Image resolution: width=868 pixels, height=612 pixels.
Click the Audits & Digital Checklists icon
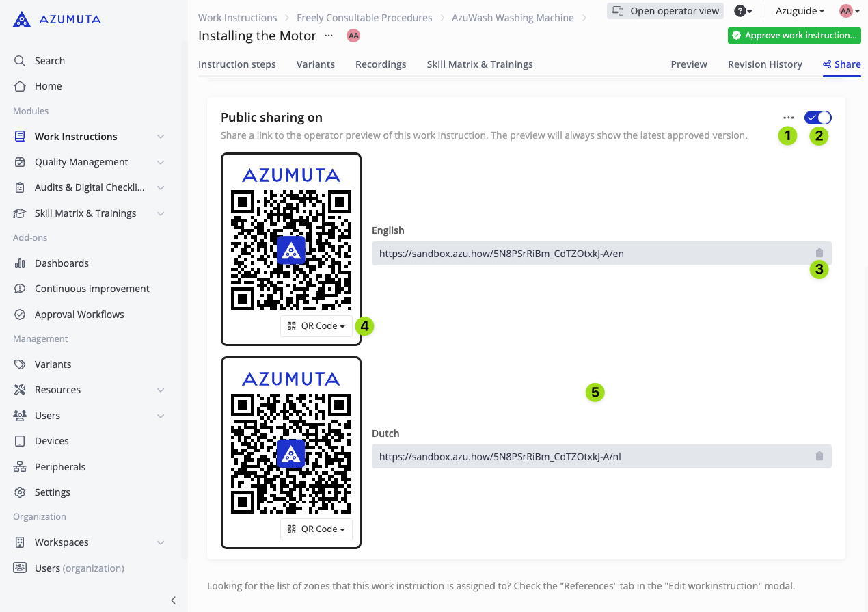pos(20,187)
